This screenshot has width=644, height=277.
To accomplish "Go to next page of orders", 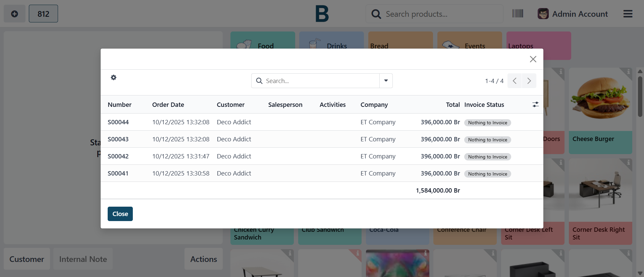I will tap(529, 81).
